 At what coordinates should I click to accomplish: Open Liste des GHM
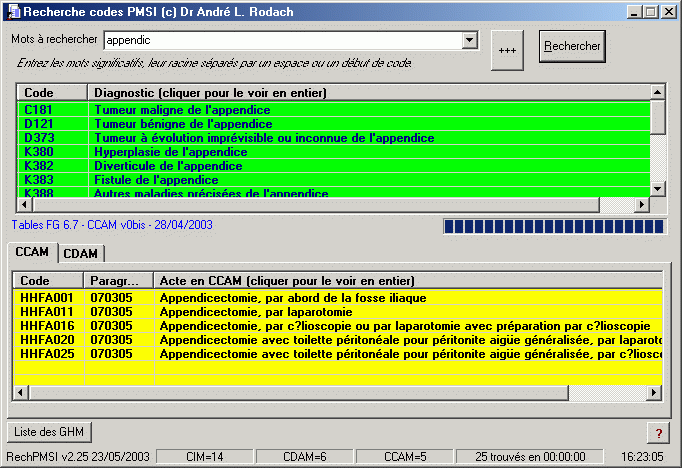click(49, 432)
